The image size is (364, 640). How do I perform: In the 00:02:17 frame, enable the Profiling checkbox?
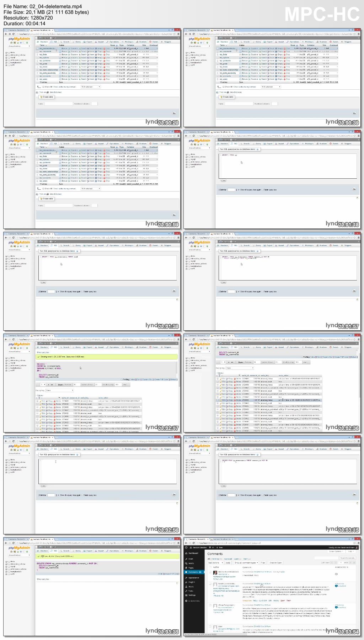pos(122,379)
